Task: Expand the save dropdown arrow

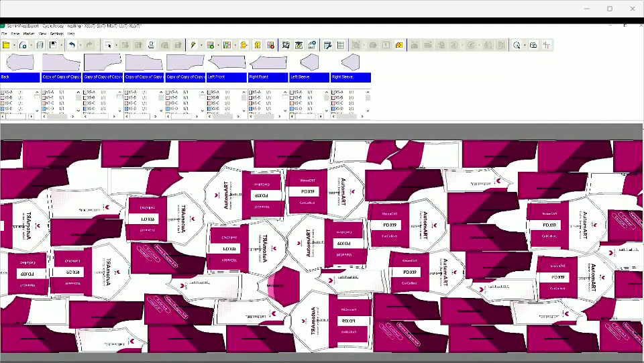Action: coord(62,45)
